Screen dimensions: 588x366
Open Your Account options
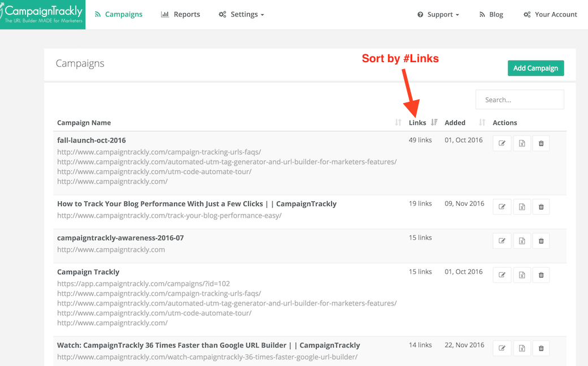point(550,14)
